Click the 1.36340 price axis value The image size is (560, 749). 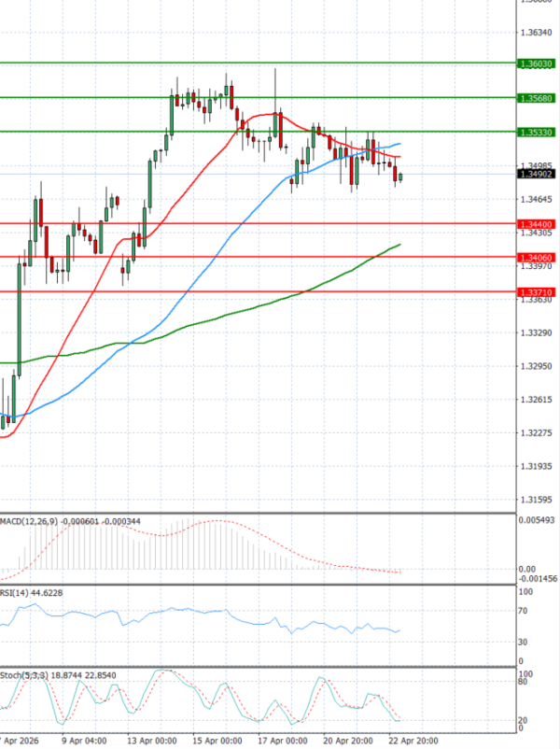coord(534,33)
